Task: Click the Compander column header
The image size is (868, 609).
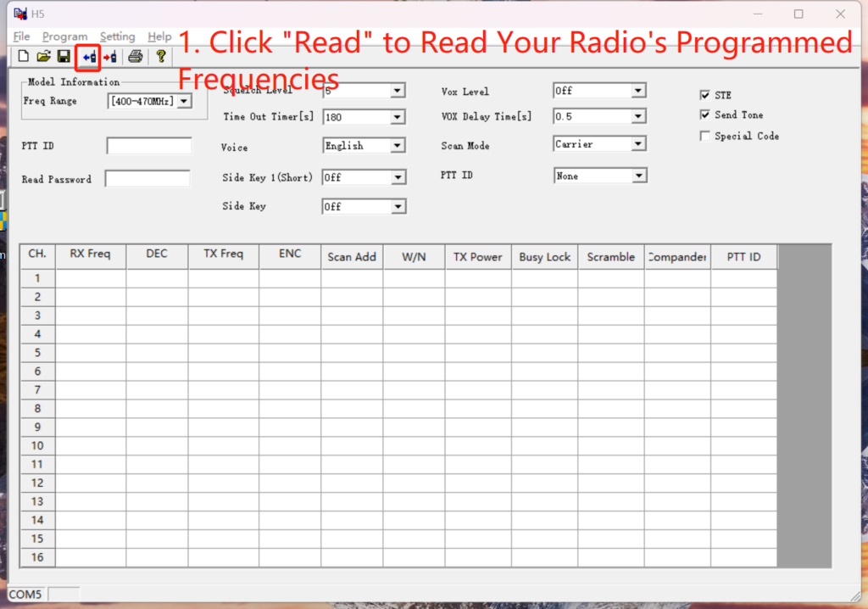Action: 677,256
